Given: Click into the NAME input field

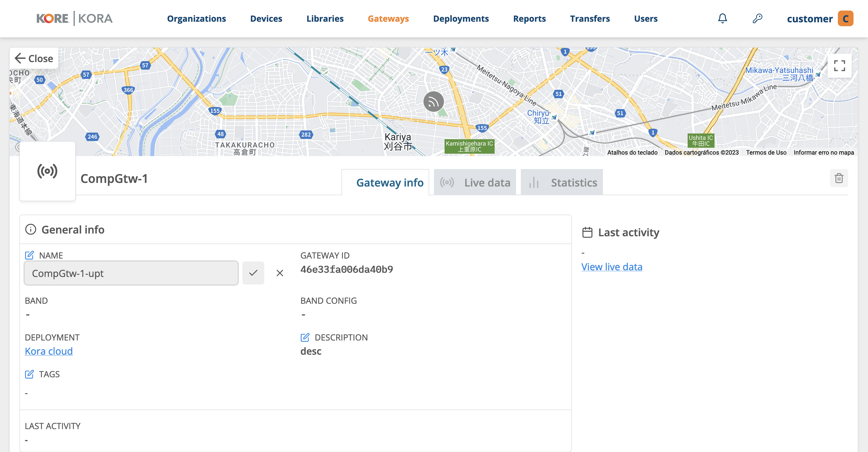Looking at the screenshot, I should pos(131,273).
